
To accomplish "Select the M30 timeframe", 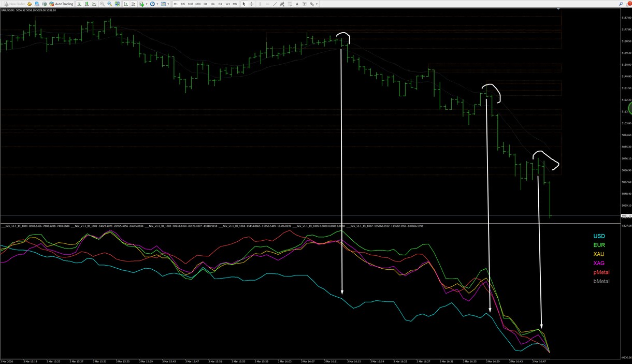I will [198, 4].
